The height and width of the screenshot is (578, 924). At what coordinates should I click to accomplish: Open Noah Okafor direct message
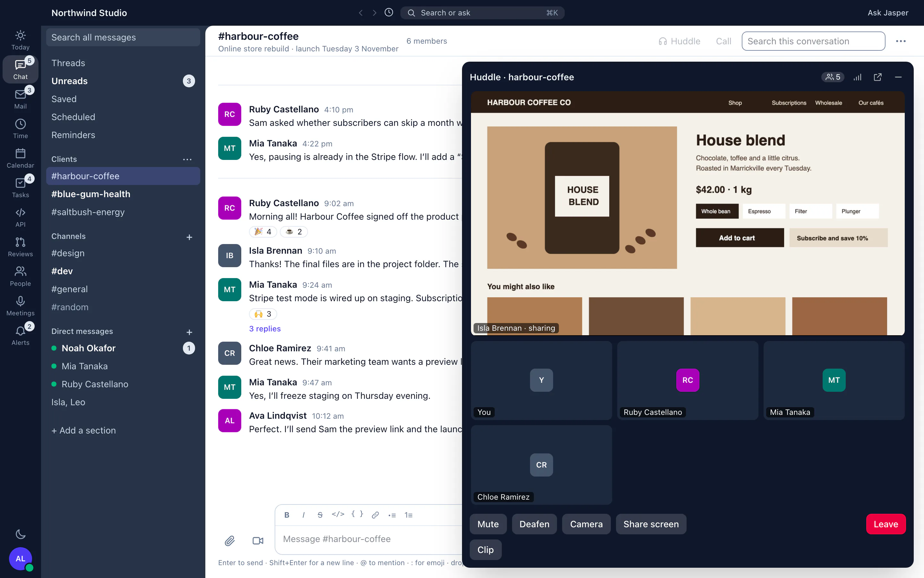coord(123,348)
